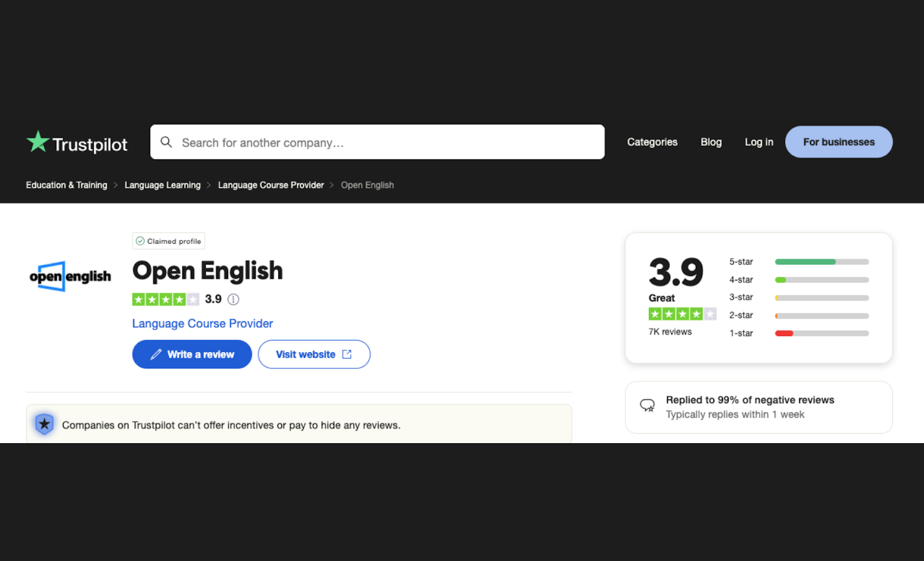Open Language Course Provider breadcrumb
The width and height of the screenshot is (924, 561).
[271, 185]
